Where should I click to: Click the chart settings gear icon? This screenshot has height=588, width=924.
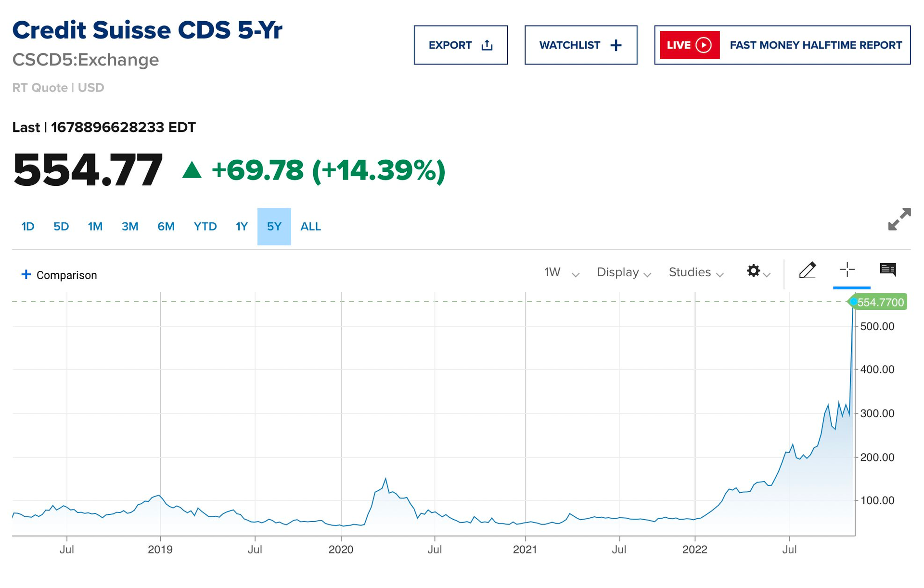point(754,271)
